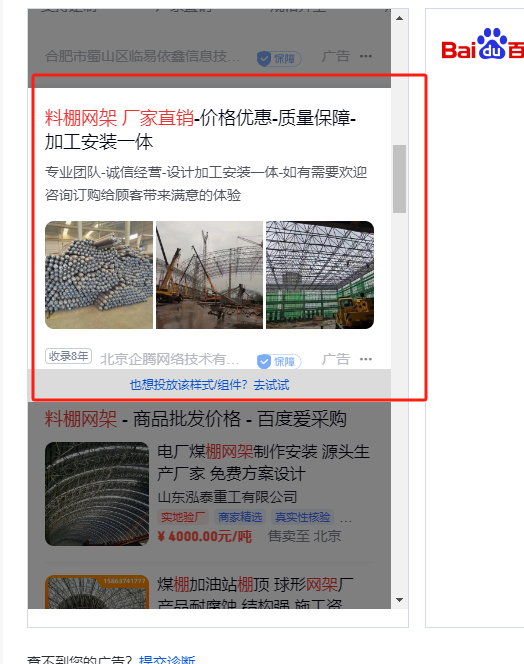Viewport: 524px width, 664px height.
Task: Click the 真实性核验 tag
Action: click(x=302, y=517)
